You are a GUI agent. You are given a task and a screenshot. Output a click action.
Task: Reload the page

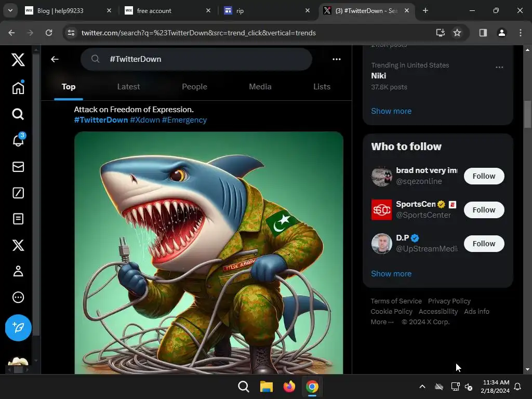pos(49,33)
